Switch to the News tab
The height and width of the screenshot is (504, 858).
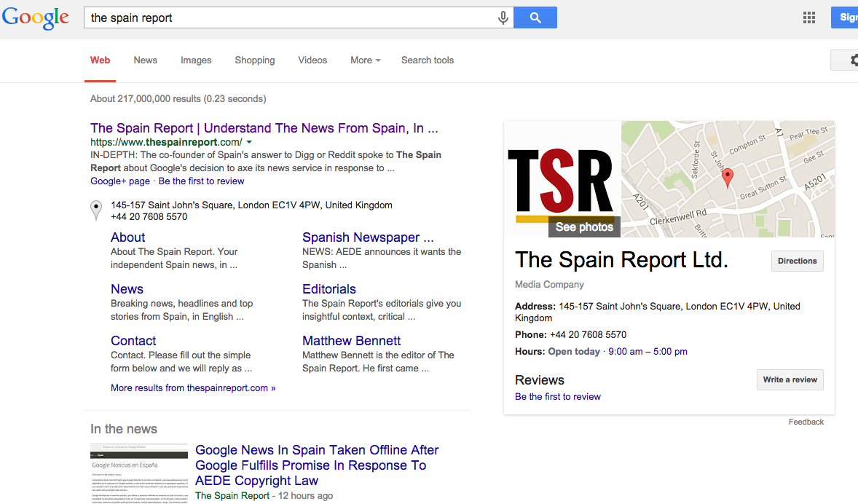[x=146, y=60]
